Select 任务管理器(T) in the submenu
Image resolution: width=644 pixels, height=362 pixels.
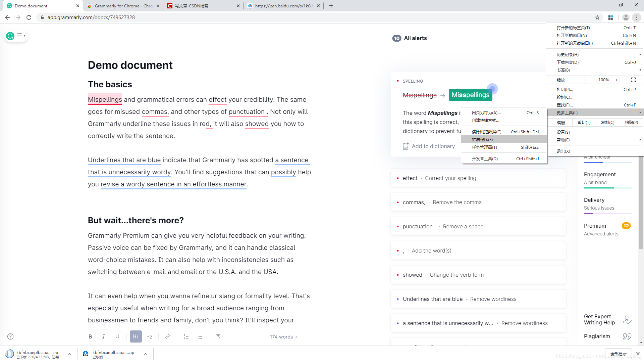[504, 147]
